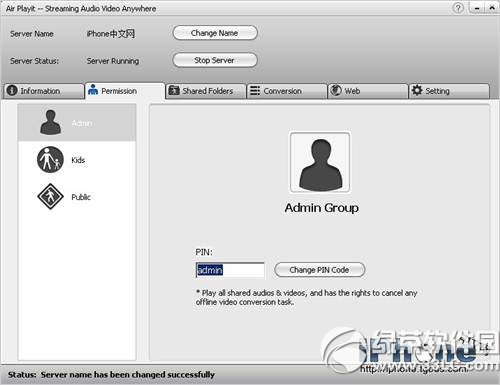This screenshot has width=500, height=385.
Task: Select the Public pedestrian icon
Action: pos(50,196)
